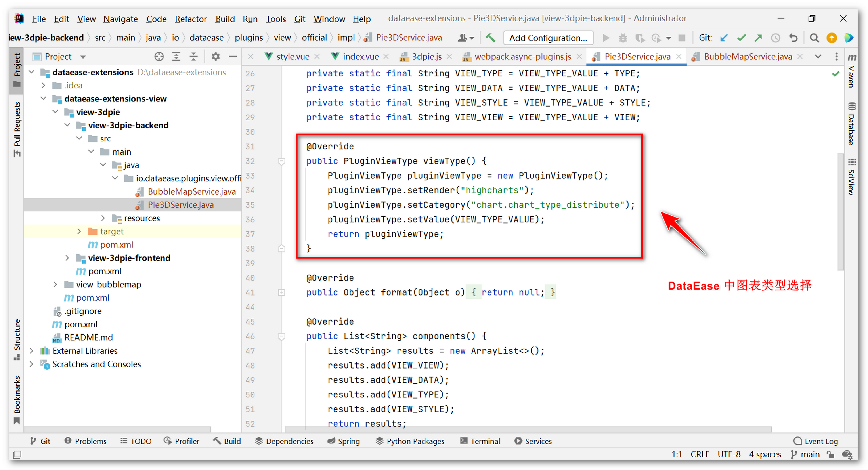
Task: Expand the target folder
Action: 79,231
